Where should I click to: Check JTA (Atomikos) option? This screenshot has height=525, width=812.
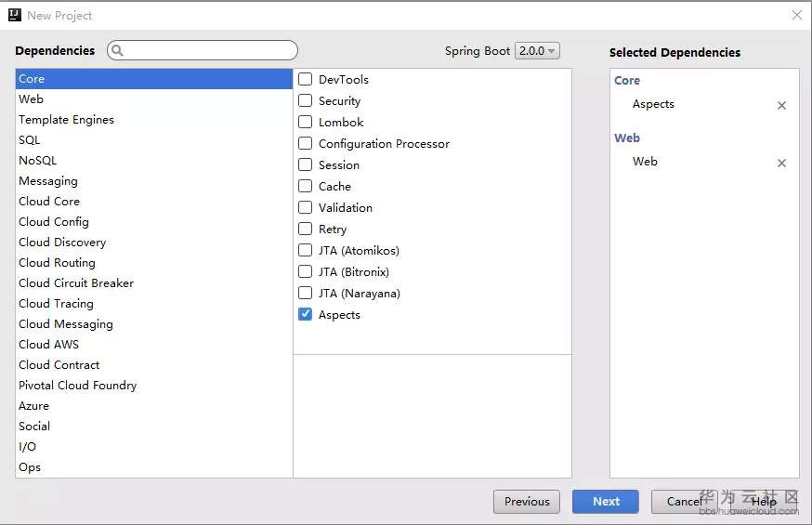click(305, 250)
